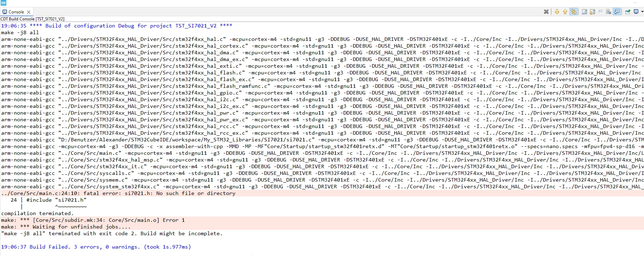Click 'Waiting for unfinished jobs' line
The width and height of the screenshot is (644, 256).
[x=66, y=227]
